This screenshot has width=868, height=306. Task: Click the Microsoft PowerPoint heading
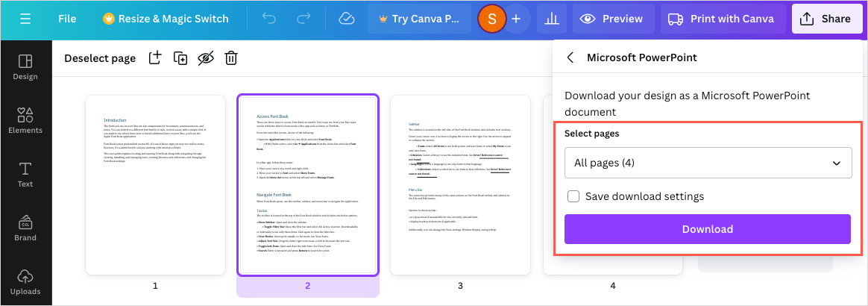pyautogui.click(x=641, y=57)
